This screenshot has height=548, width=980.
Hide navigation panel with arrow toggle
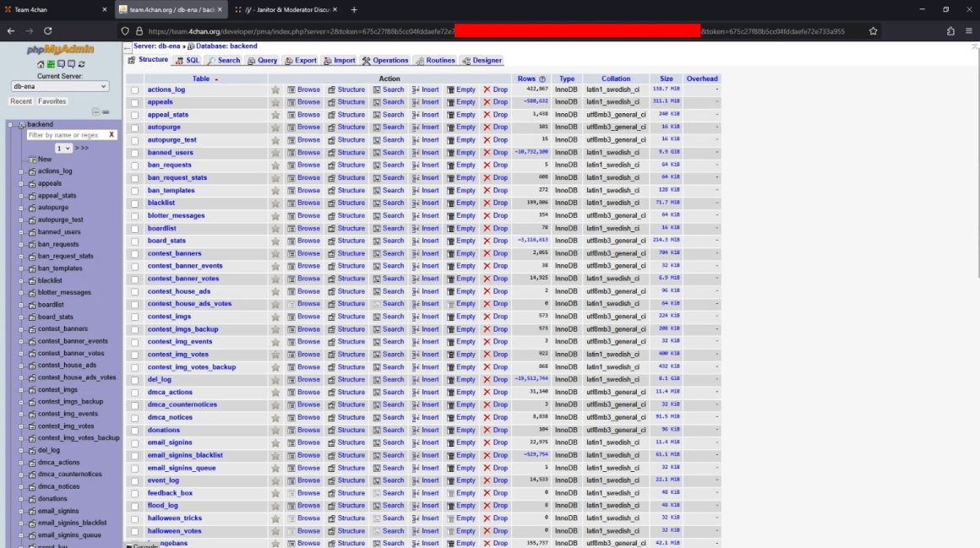128,47
